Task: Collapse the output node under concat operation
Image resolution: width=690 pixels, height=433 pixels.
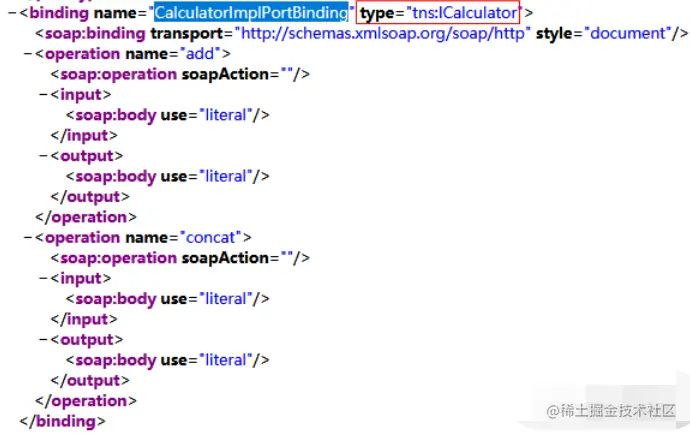Action: [x=44, y=339]
